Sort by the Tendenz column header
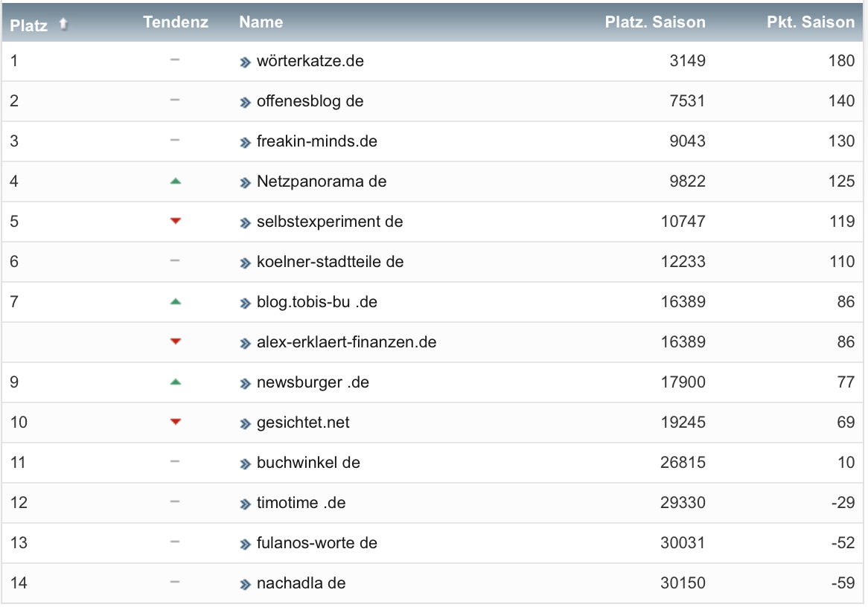 (176, 22)
